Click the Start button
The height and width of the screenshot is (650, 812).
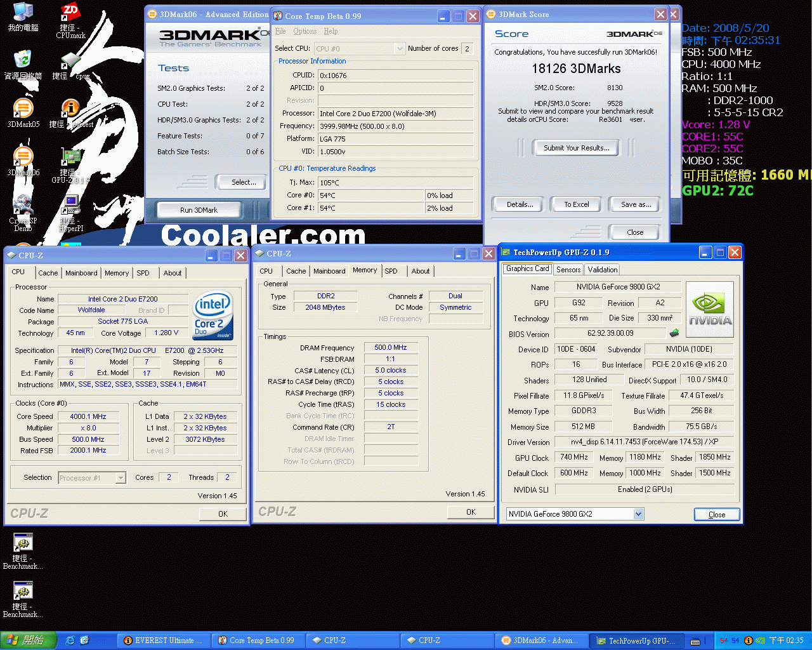point(28,640)
